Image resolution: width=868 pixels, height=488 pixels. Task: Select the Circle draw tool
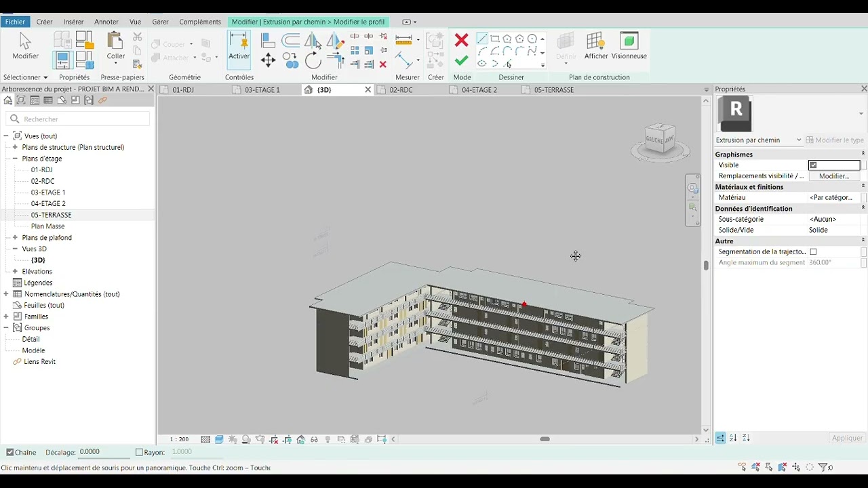tap(532, 39)
